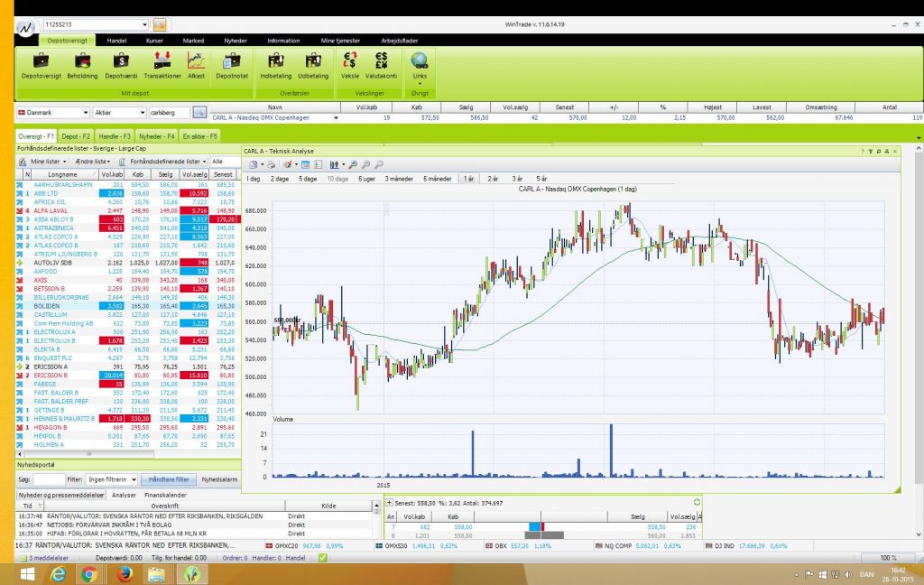Viewport: 924px width, 585px height.
Task: Set chart period to 1 dag
Action: tap(254, 179)
